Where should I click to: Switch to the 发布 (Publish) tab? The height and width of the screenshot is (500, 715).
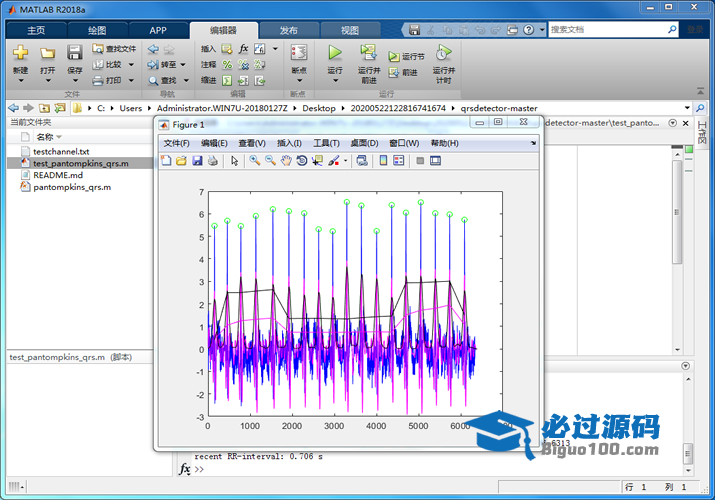pos(288,31)
